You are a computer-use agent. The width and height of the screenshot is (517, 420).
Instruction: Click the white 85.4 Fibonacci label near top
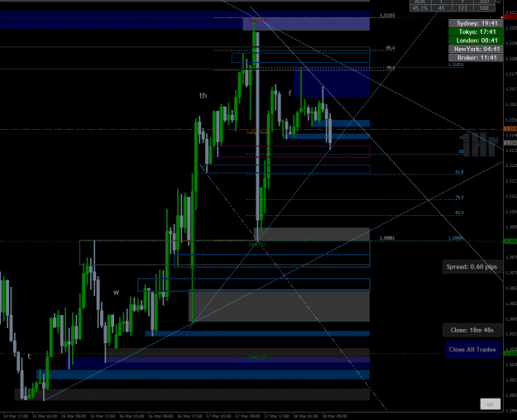[x=390, y=48]
